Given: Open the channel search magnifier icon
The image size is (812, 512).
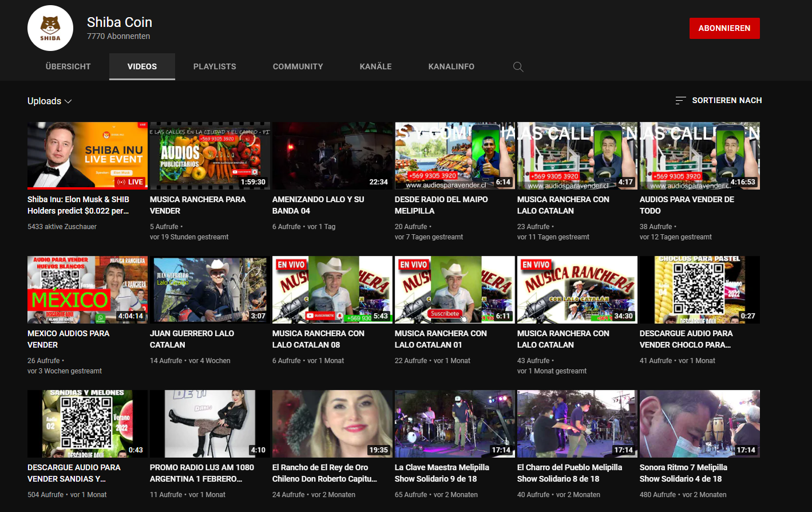Looking at the screenshot, I should click(518, 66).
